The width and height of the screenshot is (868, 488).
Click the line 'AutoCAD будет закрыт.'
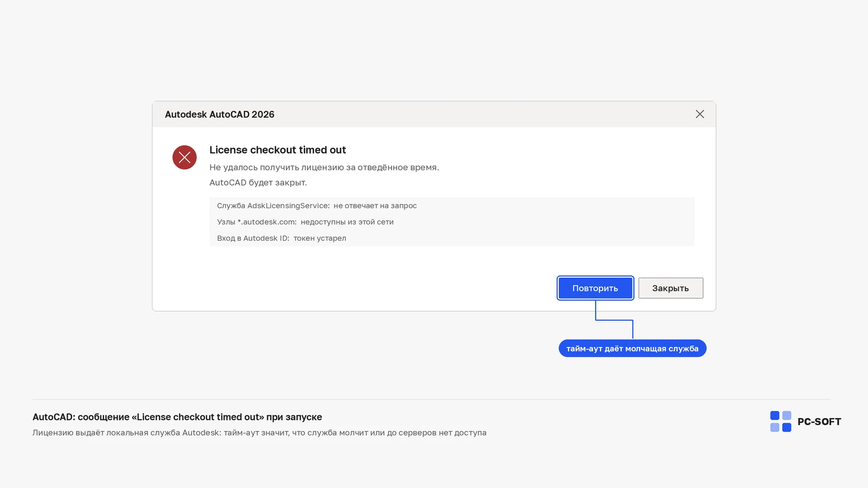[x=258, y=182]
